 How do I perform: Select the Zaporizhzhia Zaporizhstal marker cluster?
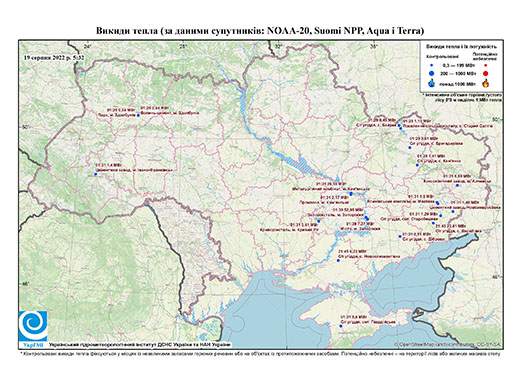367,218
